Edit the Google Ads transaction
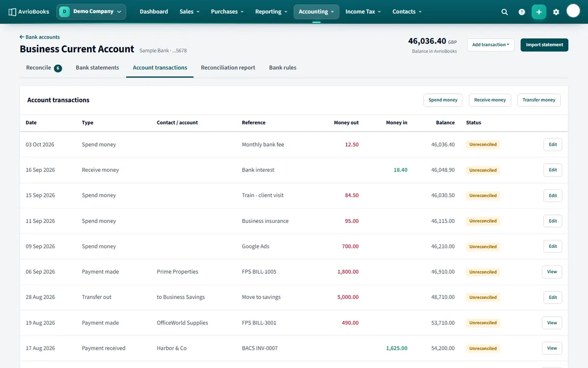 pos(553,247)
